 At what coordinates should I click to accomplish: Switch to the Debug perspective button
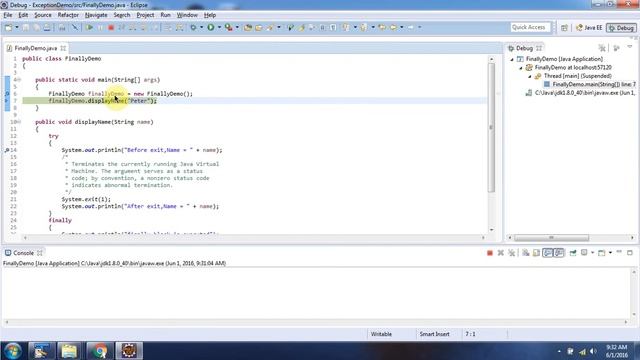(621, 28)
